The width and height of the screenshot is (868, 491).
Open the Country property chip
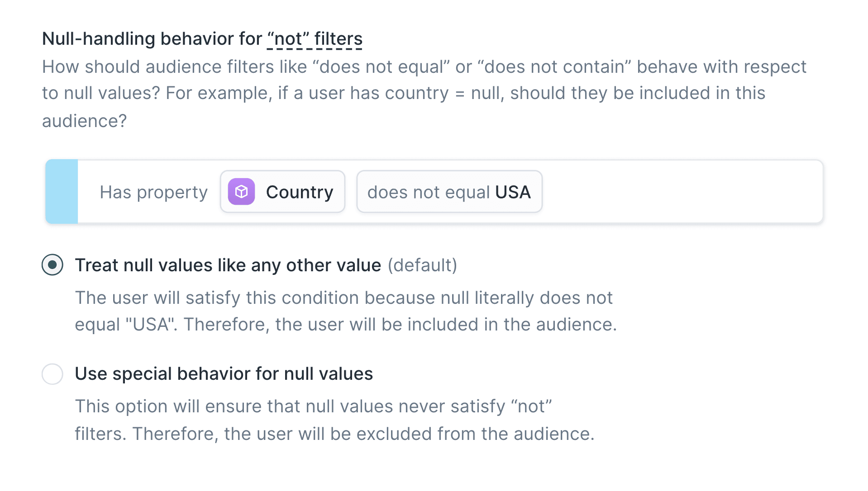282,192
